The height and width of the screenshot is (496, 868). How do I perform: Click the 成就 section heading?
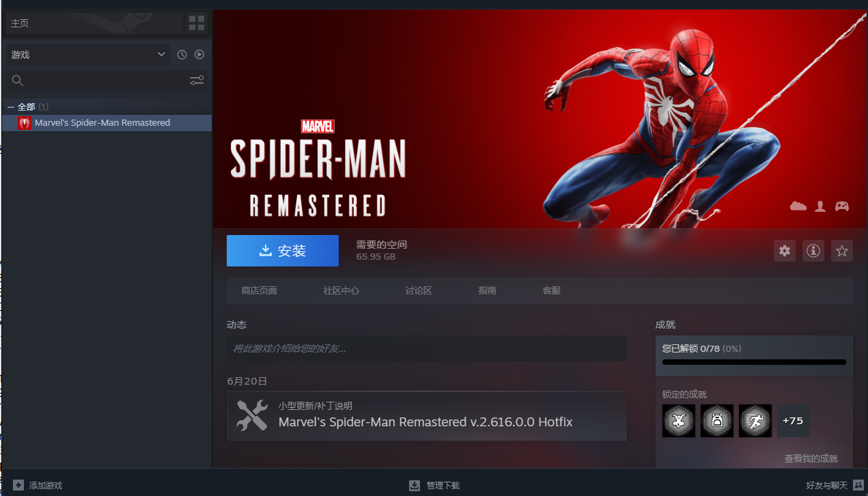pyautogui.click(x=665, y=325)
